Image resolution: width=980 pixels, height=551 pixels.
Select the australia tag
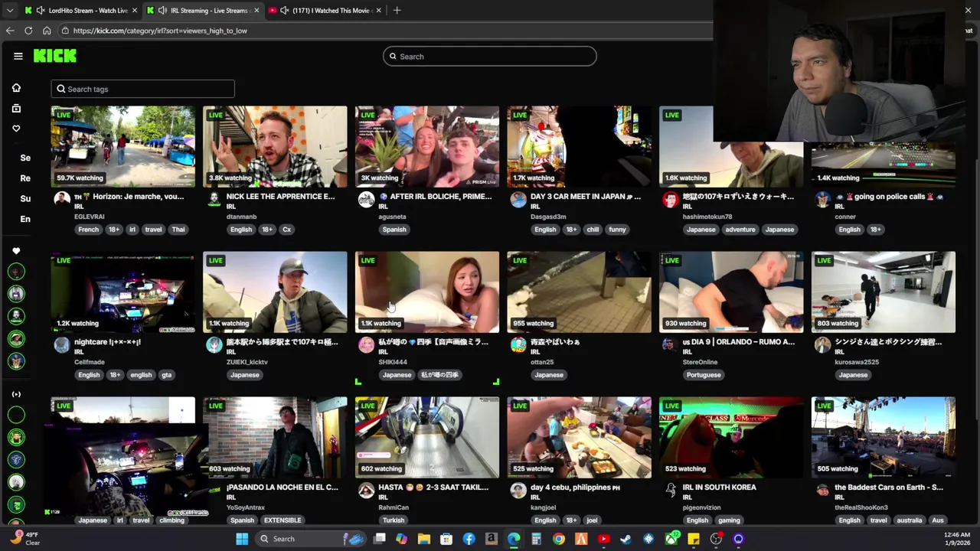pyautogui.click(x=909, y=520)
